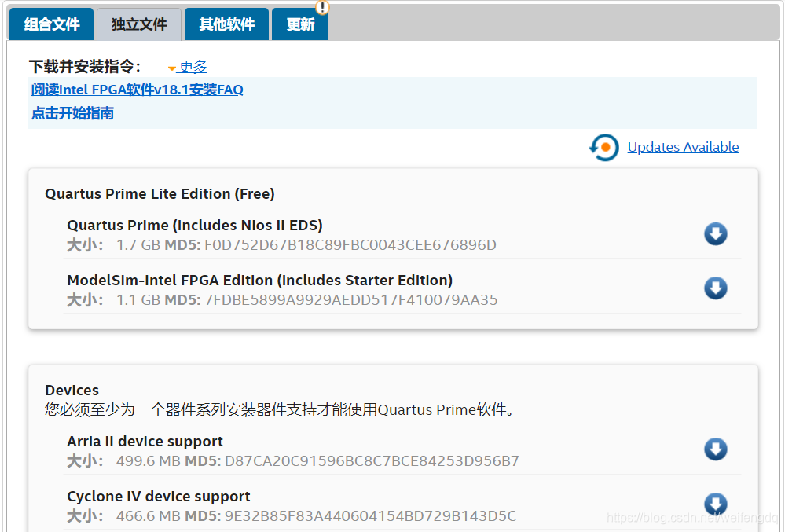This screenshot has height=532, width=785.
Task: Click the 499.6 MB size value
Action: point(149,461)
